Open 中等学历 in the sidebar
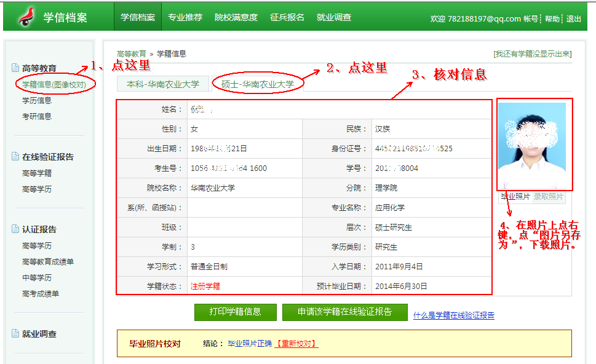Viewport: 596px width, 364px height. pos(37,277)
